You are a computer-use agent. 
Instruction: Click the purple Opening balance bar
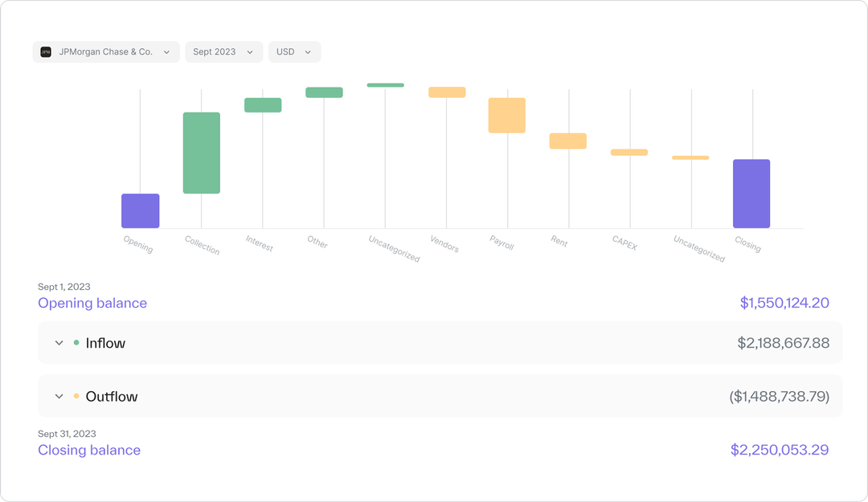[x=139, y=210]
